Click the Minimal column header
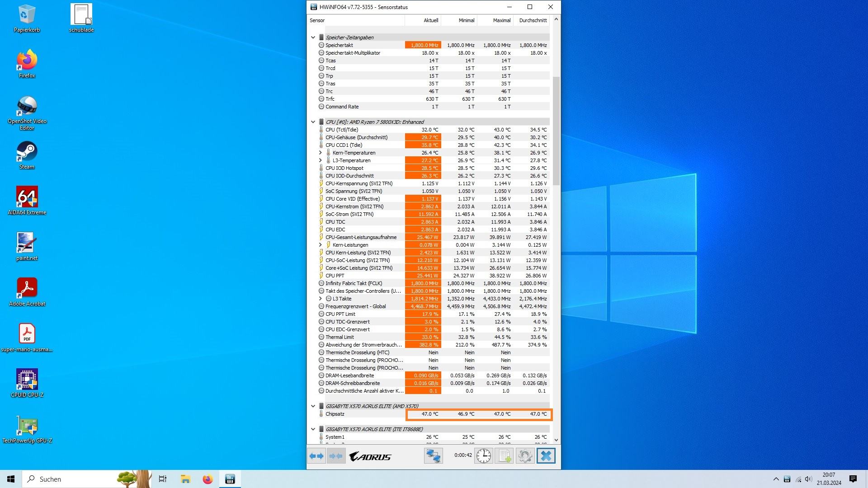Screen dimensions: 868x488 [x=459, y=20]
